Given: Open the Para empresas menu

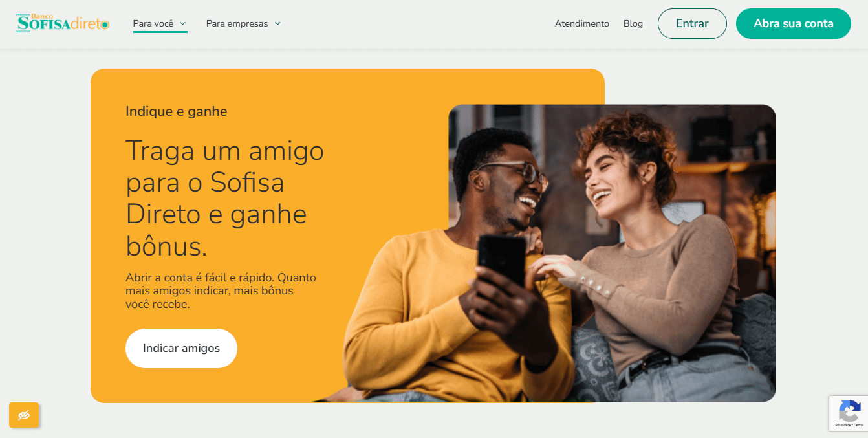Looking at the screenshot, I should [244, 23].
